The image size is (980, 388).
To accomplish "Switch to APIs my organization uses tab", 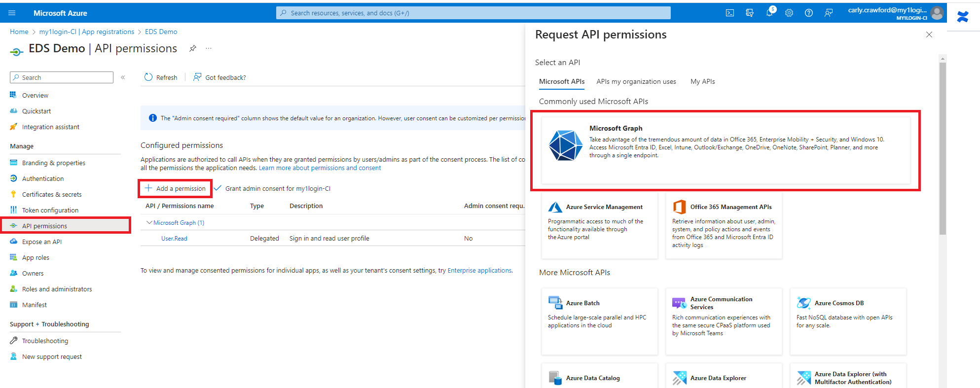I will [x=636, y=81].
